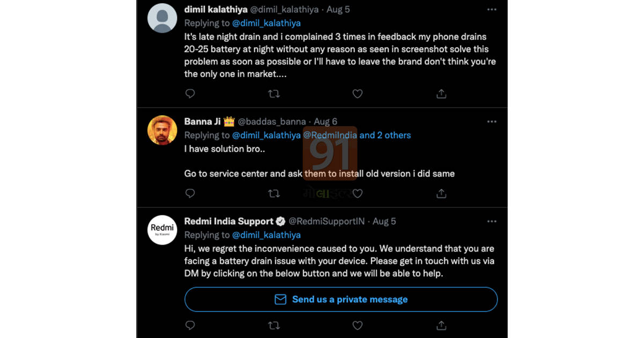Reply to Banna Ji's solution tweet

coord(190,193)
